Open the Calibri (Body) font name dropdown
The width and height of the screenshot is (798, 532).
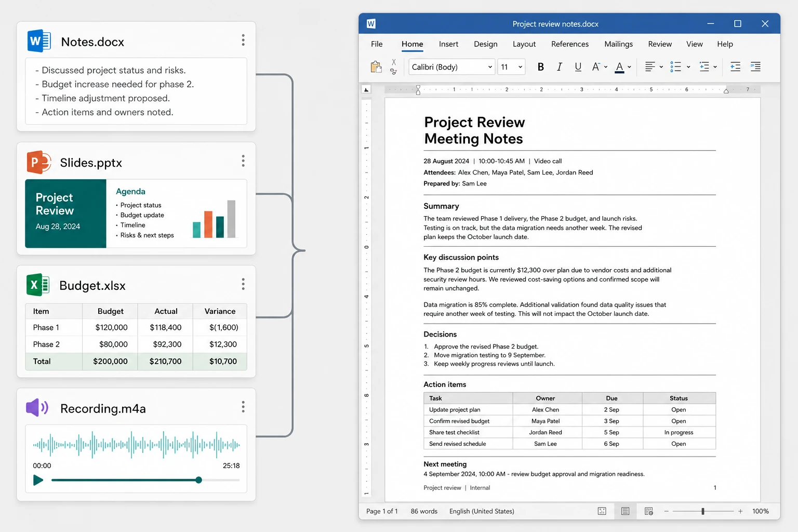coord(451,67)
